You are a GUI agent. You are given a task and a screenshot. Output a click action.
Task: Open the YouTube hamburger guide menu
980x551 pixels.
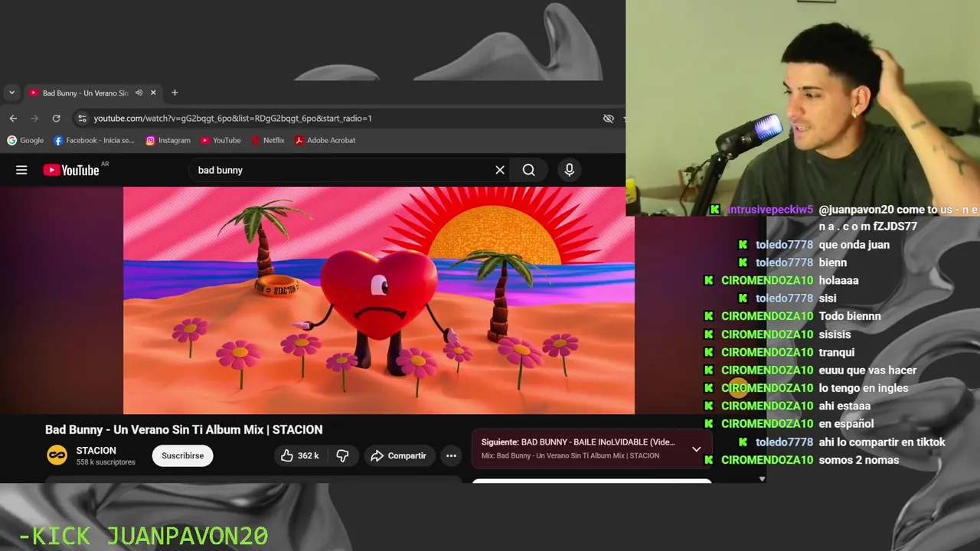click(21, 170)
